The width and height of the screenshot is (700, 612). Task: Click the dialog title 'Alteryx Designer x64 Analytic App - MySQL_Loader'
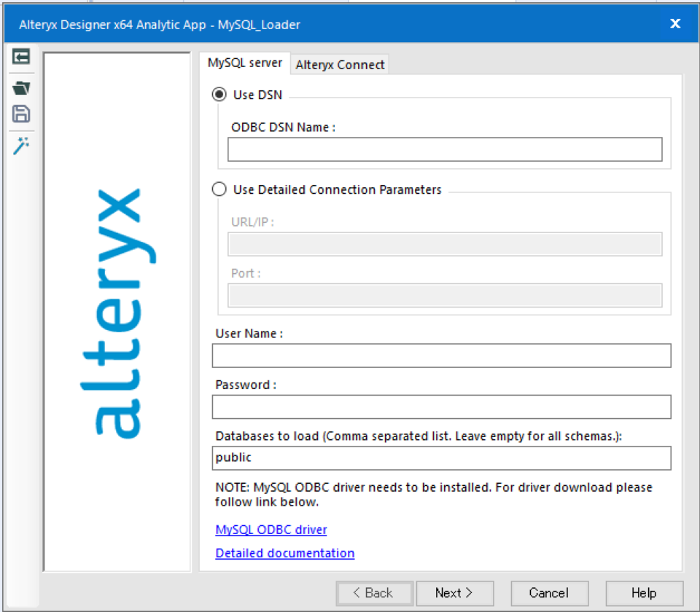pyautogui.click(x=160, y=25)
